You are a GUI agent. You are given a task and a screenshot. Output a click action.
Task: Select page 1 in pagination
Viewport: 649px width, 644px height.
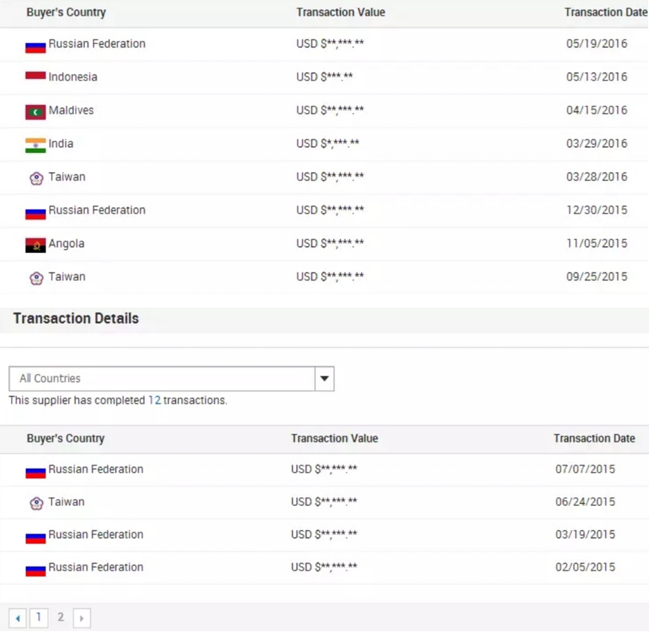[x=39, y=618]
